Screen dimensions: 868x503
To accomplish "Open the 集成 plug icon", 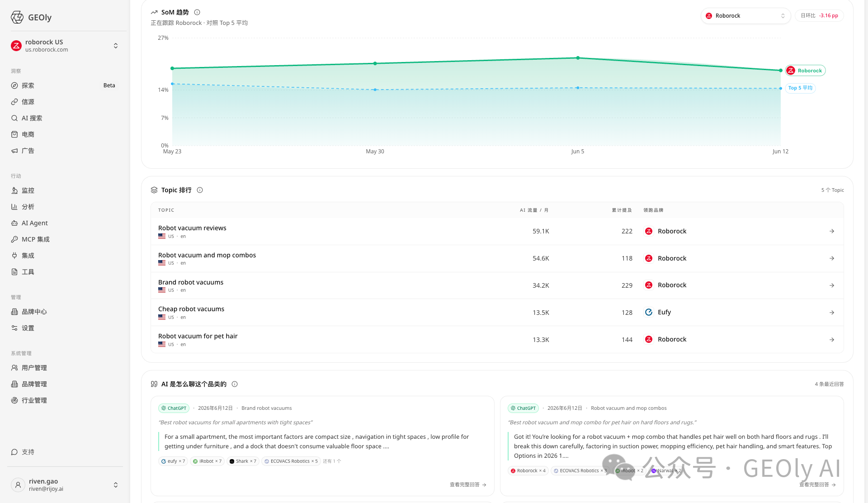I will 14,256.
